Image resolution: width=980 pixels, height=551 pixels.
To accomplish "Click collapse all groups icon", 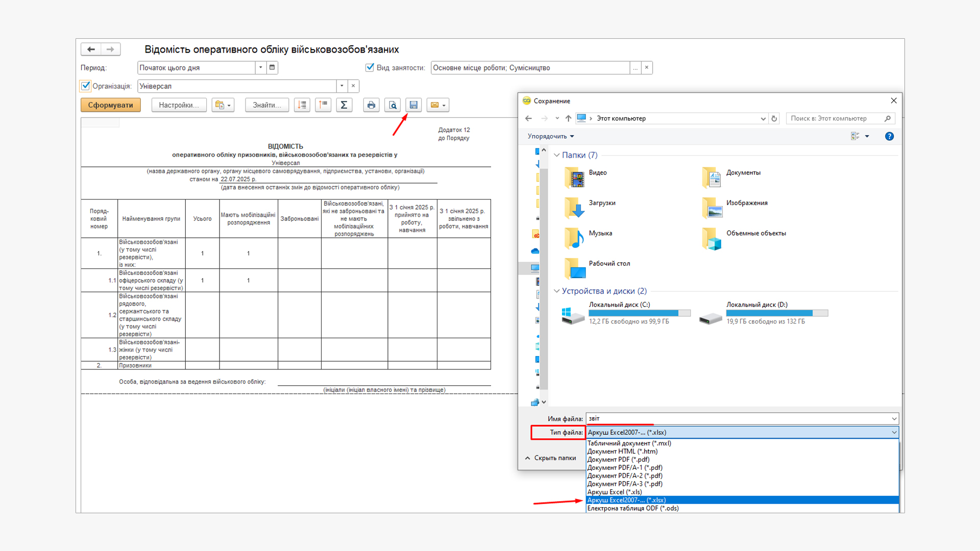I will tap(323, 105).
